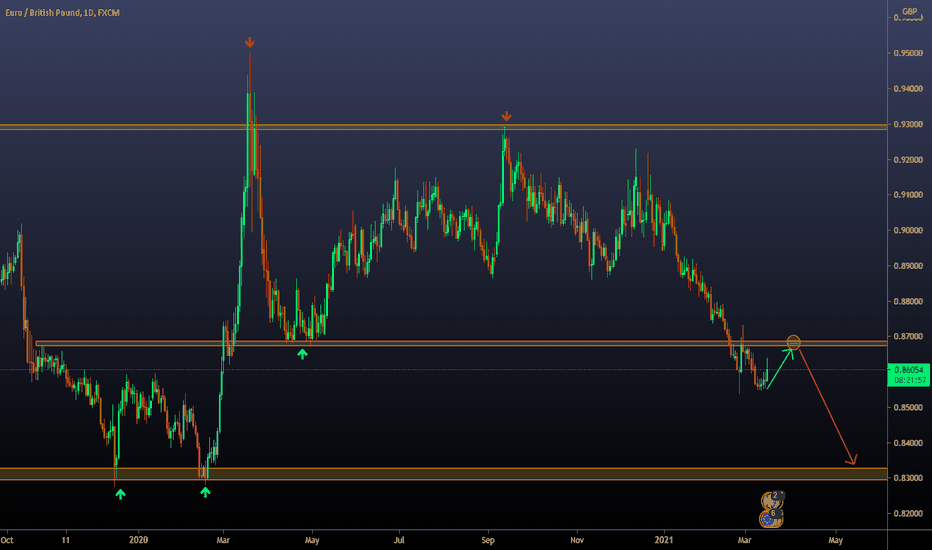Open the economic event marker badged 2
Image resolution: width=932 pixels, height=550 pixels.
772,500
